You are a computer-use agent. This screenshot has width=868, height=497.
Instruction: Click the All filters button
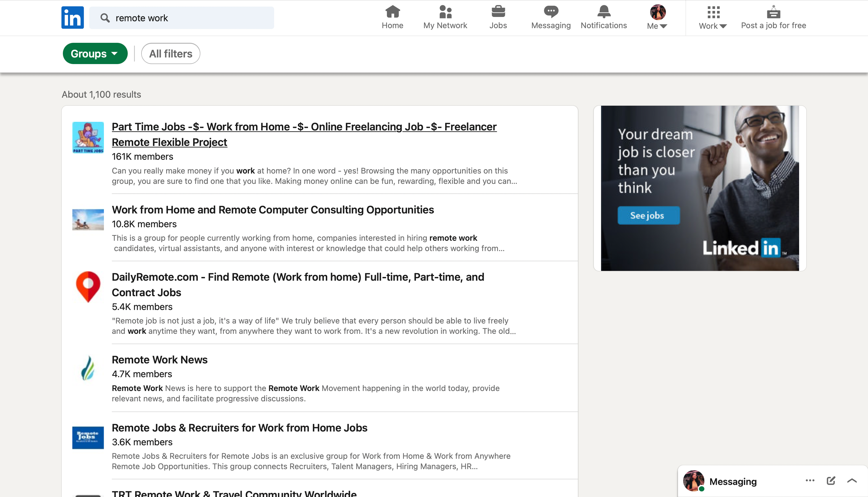[x=170, y=54]
